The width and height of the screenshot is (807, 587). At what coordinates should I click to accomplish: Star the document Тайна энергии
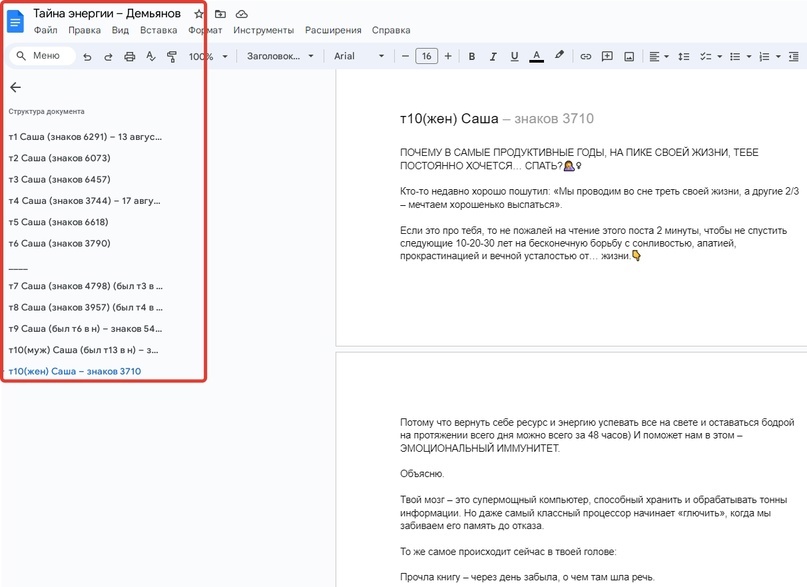[199, 14]
